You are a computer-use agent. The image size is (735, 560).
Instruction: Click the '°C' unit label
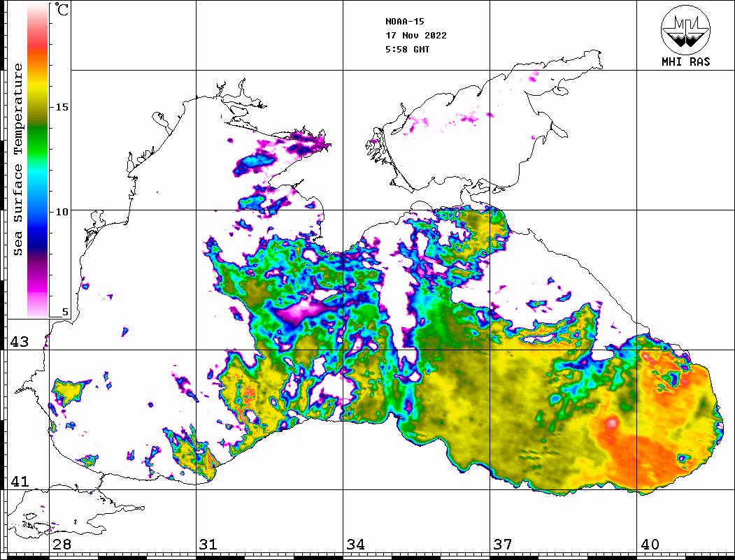pos(61,9)
